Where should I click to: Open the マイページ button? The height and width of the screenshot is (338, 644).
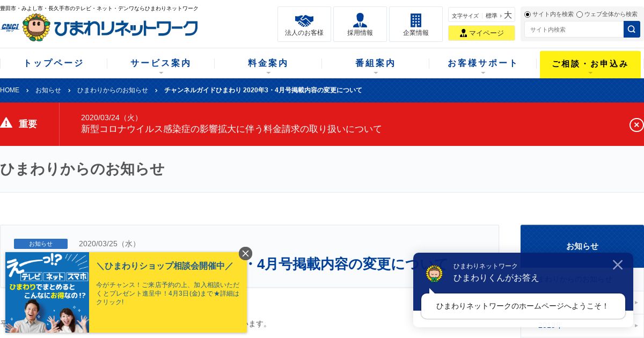(481, 33)
